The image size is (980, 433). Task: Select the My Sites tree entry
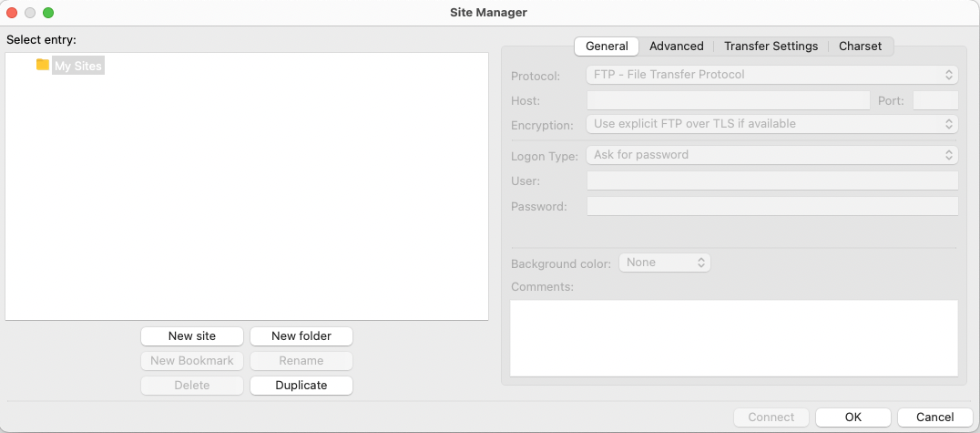77,66
